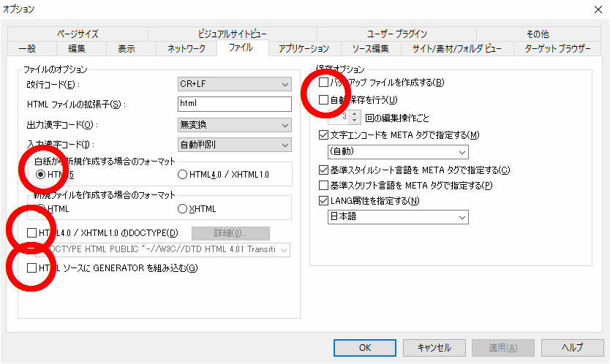Viewport: 610px width, 364px height.
Task: Click the OK button
Action: click(364, 347)
